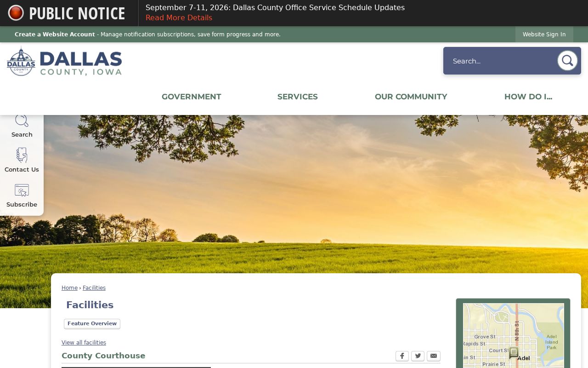
Task: Open the Government menu
Action: pos(192,97)
